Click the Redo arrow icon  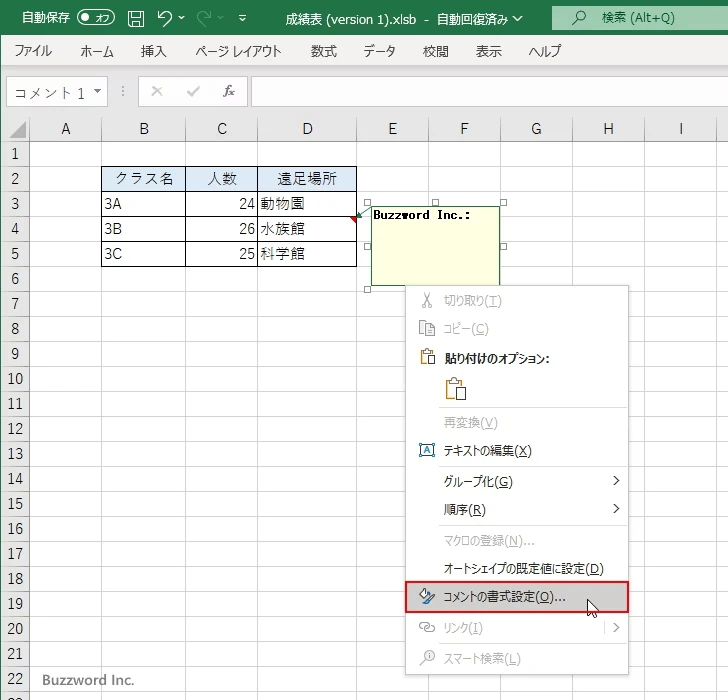(203, 19)
